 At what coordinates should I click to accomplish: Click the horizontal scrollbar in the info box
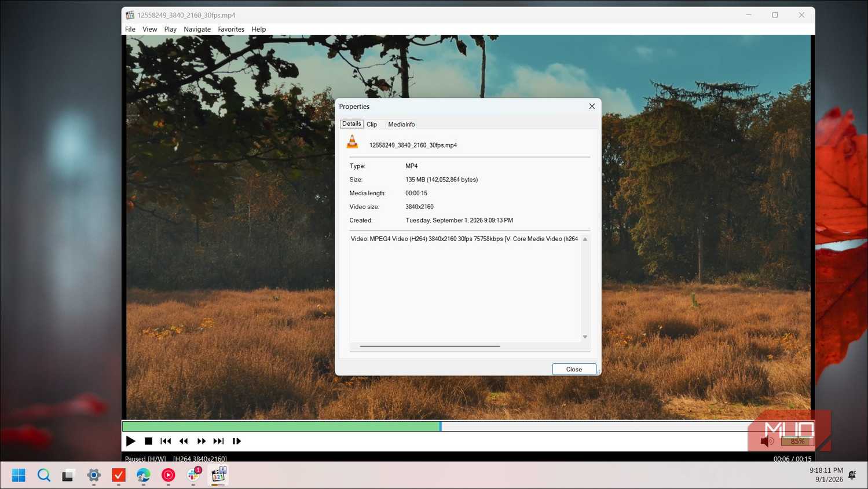point(430,346)
